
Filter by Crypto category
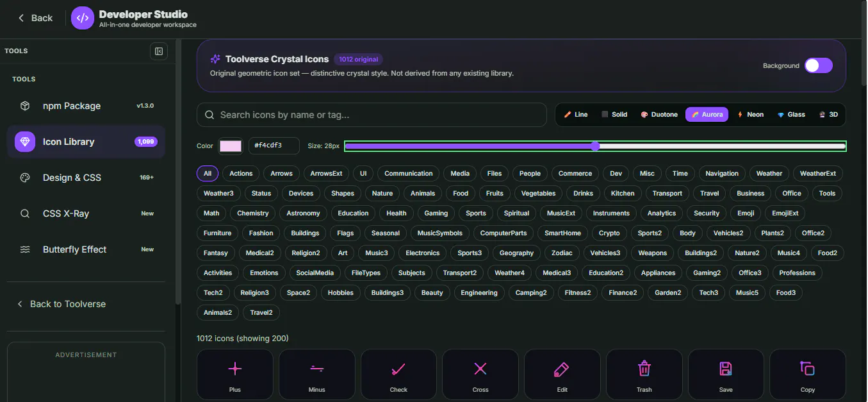(x=609, y=233)
